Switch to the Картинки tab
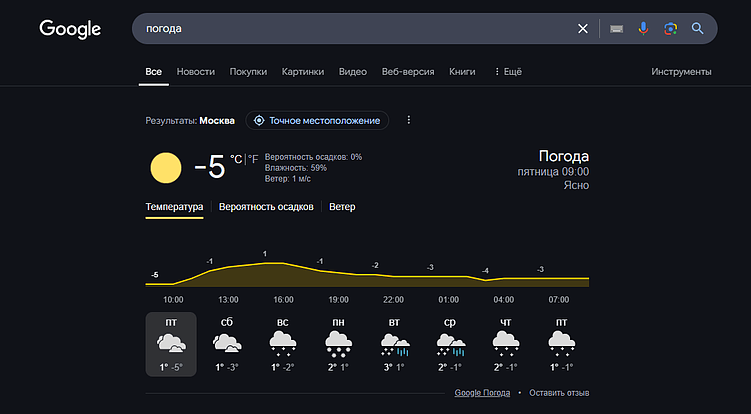This screenshot has width=751, height=414. tap(302, 72)
